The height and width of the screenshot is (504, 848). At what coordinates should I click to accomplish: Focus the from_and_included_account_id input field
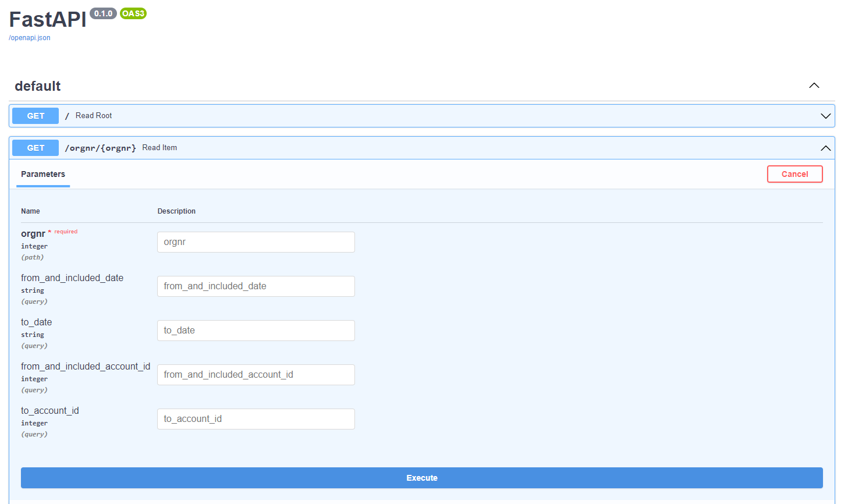256,375
